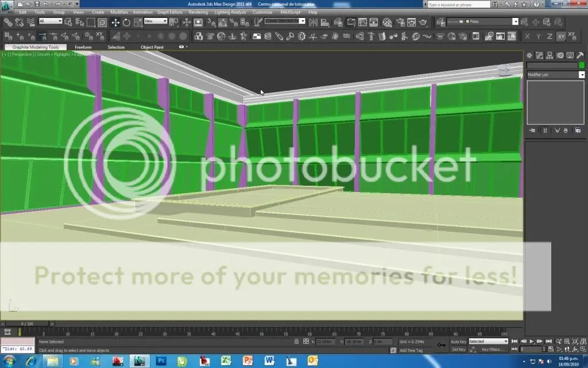Choose the Rectangular Selection Region icon
This screenshot has width=588, height=368.
(91, 22)
